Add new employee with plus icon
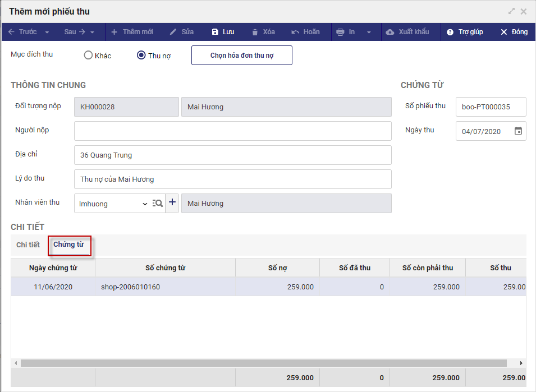Image resolution: width=536 pixels, height=392 pixels. [172, 203]
